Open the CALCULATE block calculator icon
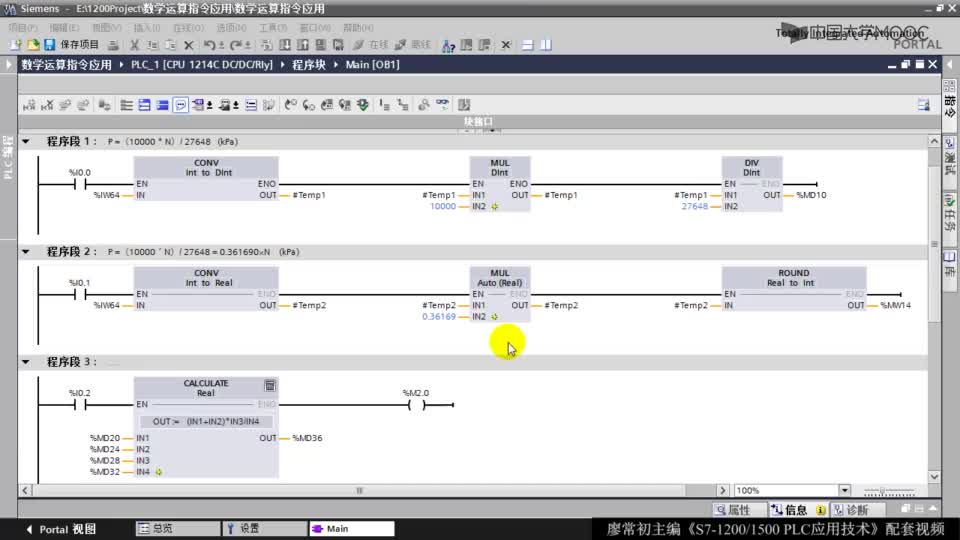960x540 pixels. (270, 385)
